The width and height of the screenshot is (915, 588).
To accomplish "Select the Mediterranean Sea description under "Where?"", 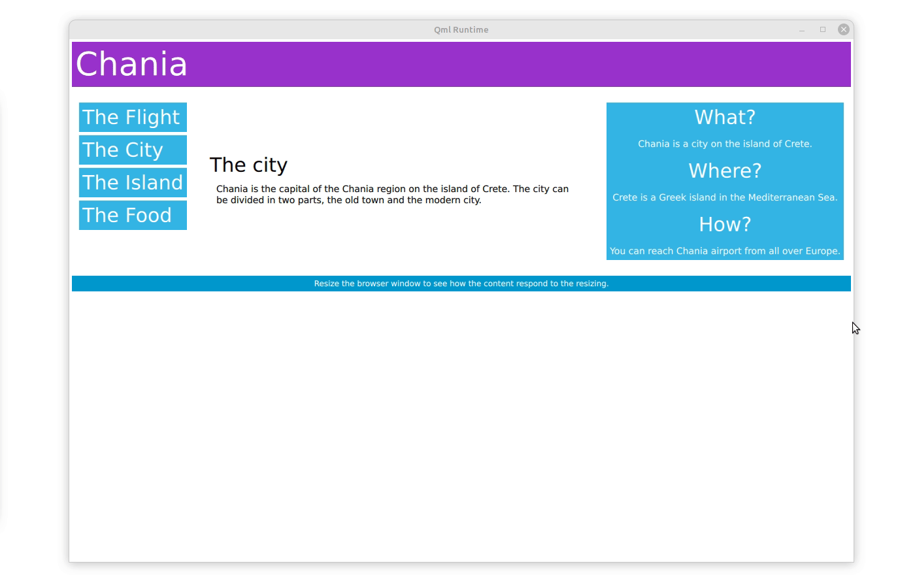I will (x=724, y=197).
